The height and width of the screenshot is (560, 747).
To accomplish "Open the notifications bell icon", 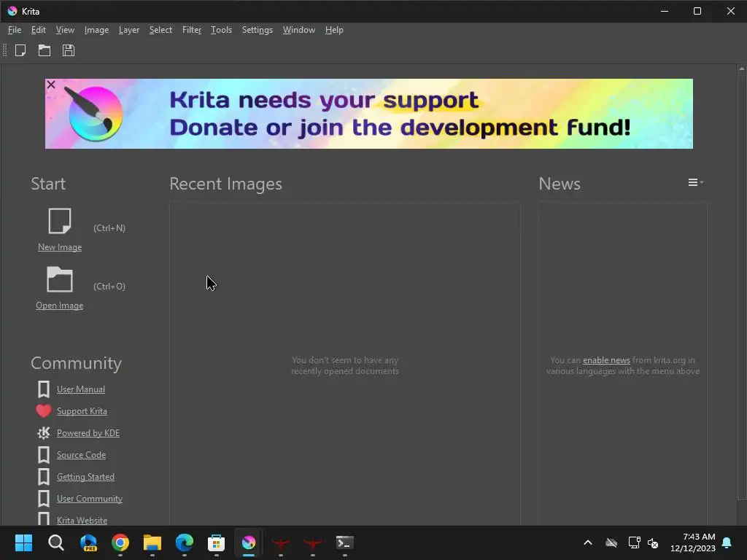I will [727, 542].
